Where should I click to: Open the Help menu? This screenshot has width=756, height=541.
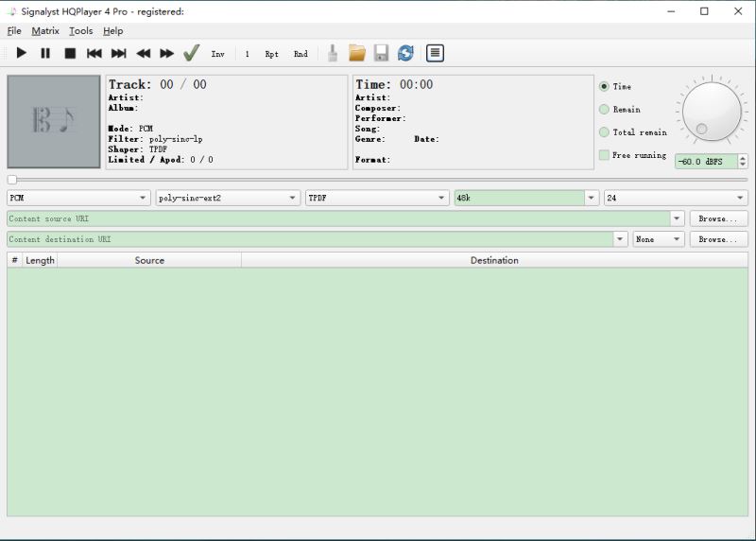tap(112, 31)
